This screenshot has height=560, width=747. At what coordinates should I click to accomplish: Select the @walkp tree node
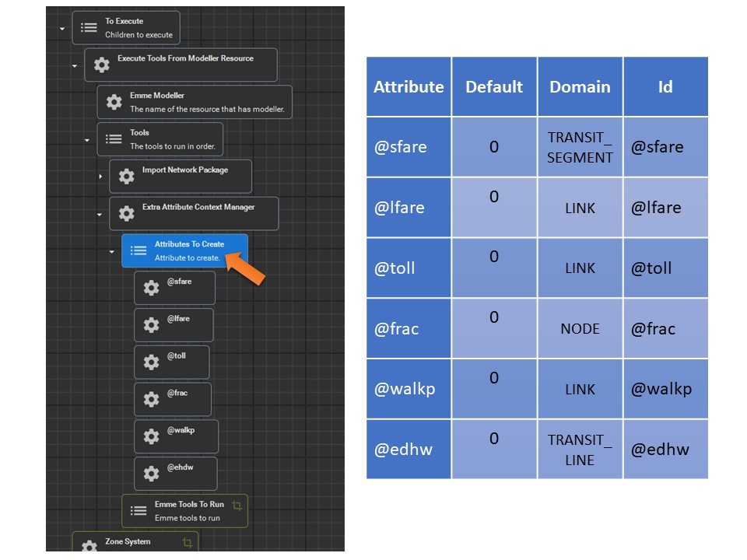(176, 436)
